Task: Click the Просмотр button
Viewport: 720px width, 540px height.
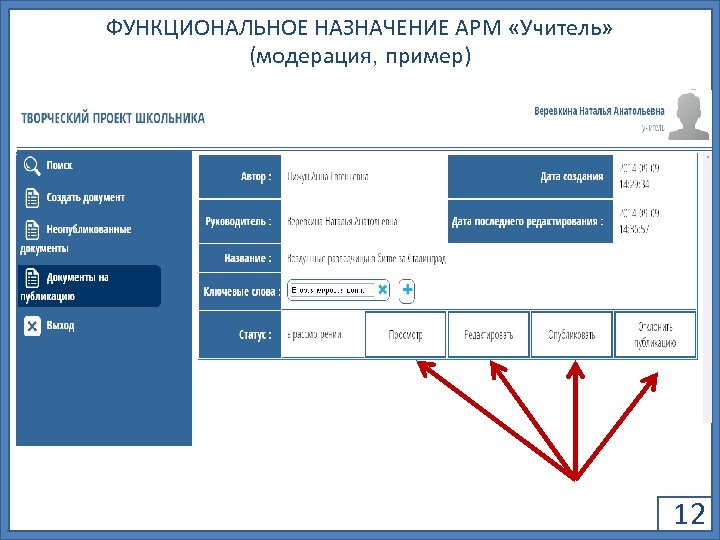Action: [x=405, y=335]
